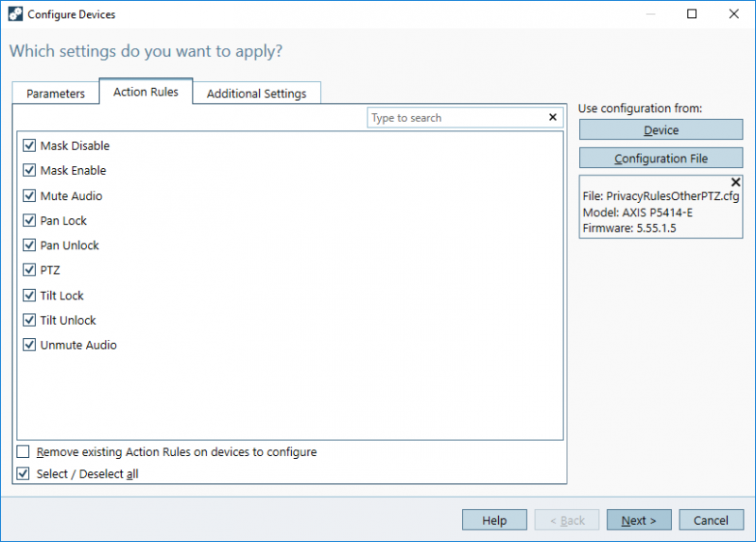Toggle the Tilt Unlock checkbox
The height and width of the screenshot is (542, 756).
[x=29, y=320]
